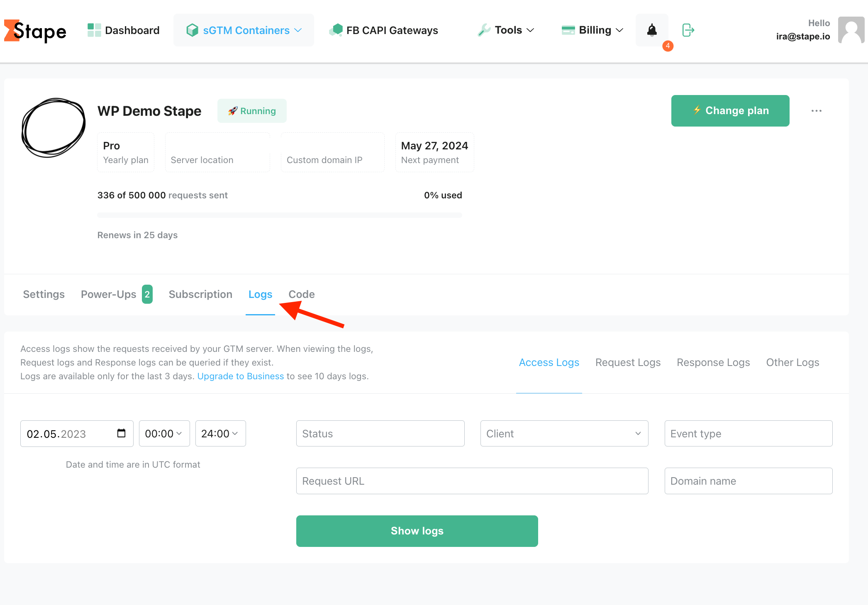
Task: Open notifications bell icon
Action: click(652, 30)
